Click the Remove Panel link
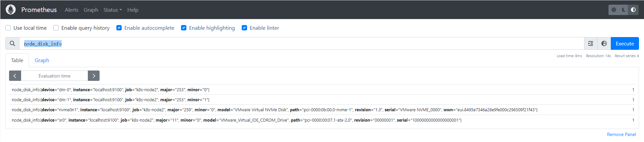Image resolution: width=644 pixels, height=142 pixels. tap(621, 134)
